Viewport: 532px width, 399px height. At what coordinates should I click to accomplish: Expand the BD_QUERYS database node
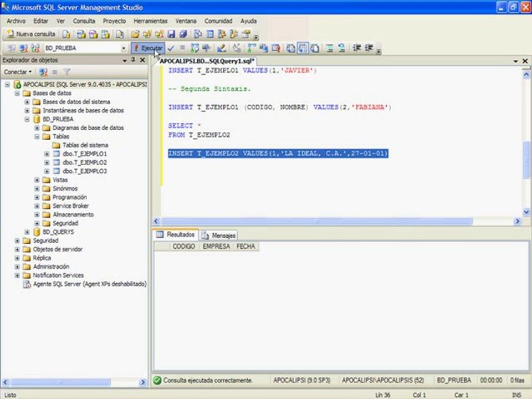[27, 232]
